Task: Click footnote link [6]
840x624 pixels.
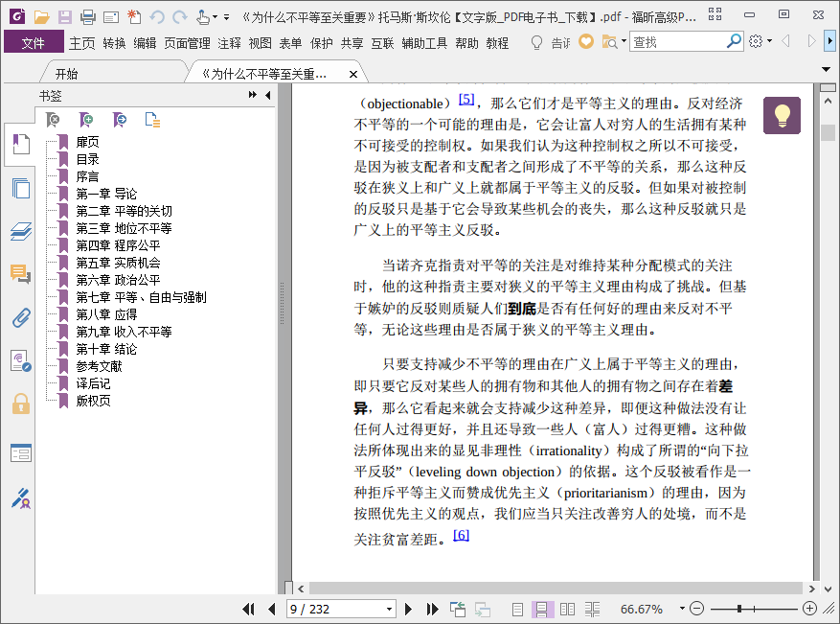Action: [462, 535]
